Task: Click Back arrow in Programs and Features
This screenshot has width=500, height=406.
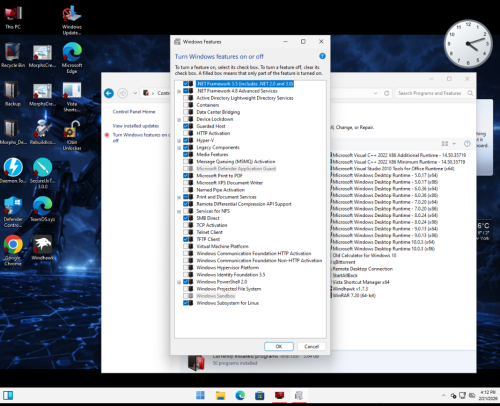Action: pos(109,93)
